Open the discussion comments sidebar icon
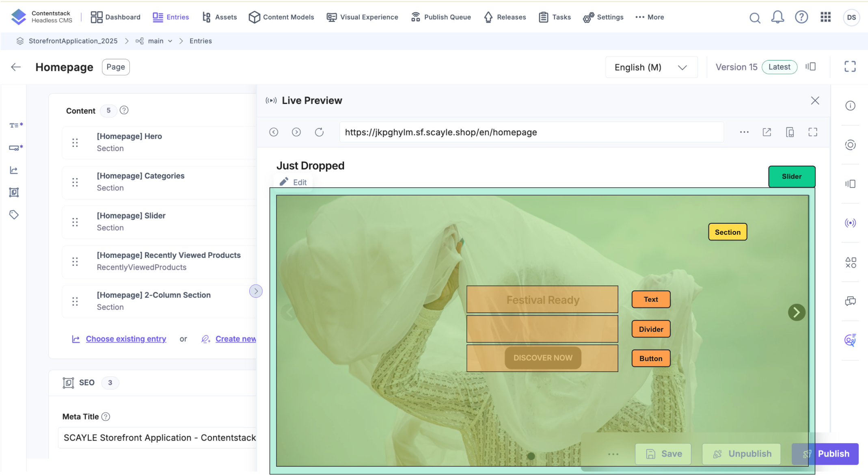This screenshot has width=868, height=476. [x=850, y=301]
